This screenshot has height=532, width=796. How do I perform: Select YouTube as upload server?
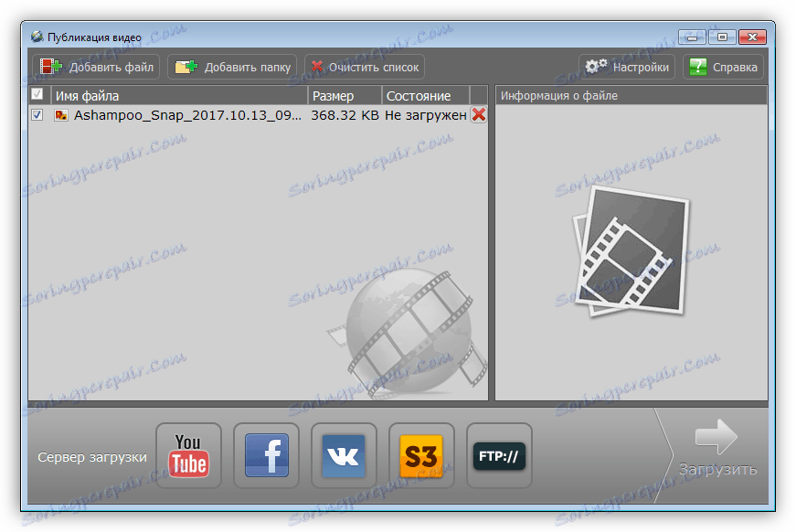coord(188,455)
